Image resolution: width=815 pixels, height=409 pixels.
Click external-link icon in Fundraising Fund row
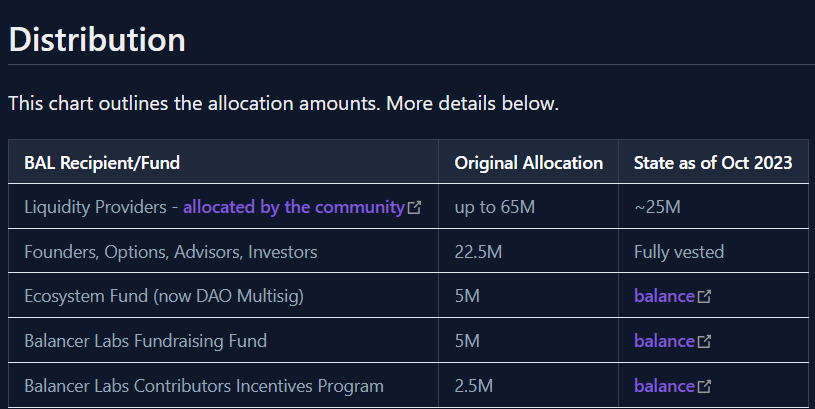[x=704, y=342]
